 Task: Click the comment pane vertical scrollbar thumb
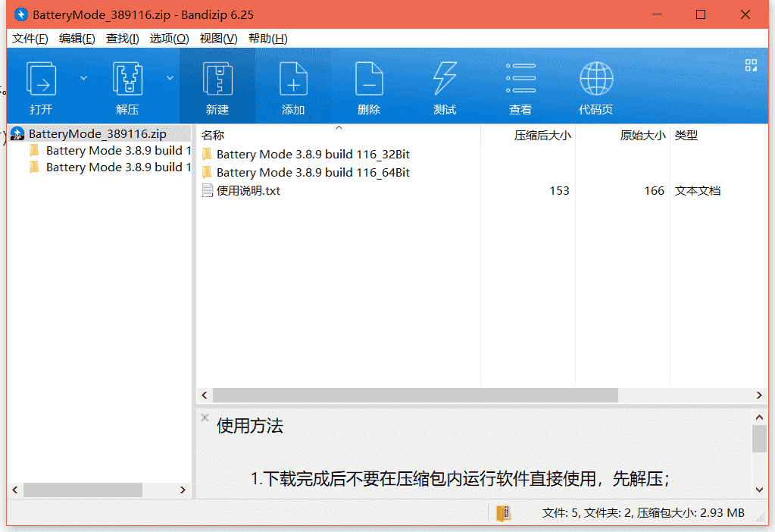(759, 439)
